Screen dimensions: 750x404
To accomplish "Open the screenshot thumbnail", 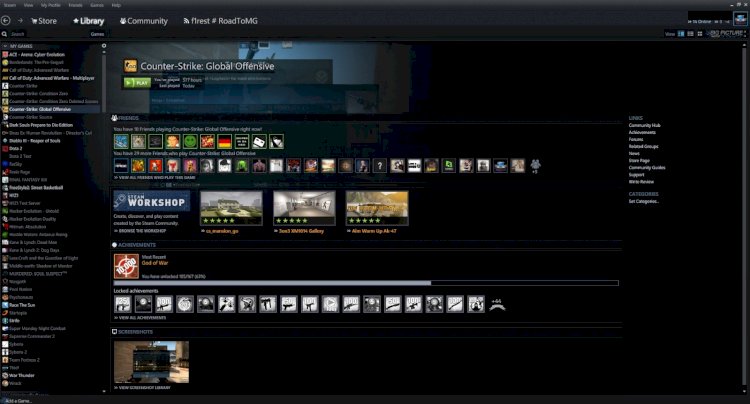I will point(152,362).
